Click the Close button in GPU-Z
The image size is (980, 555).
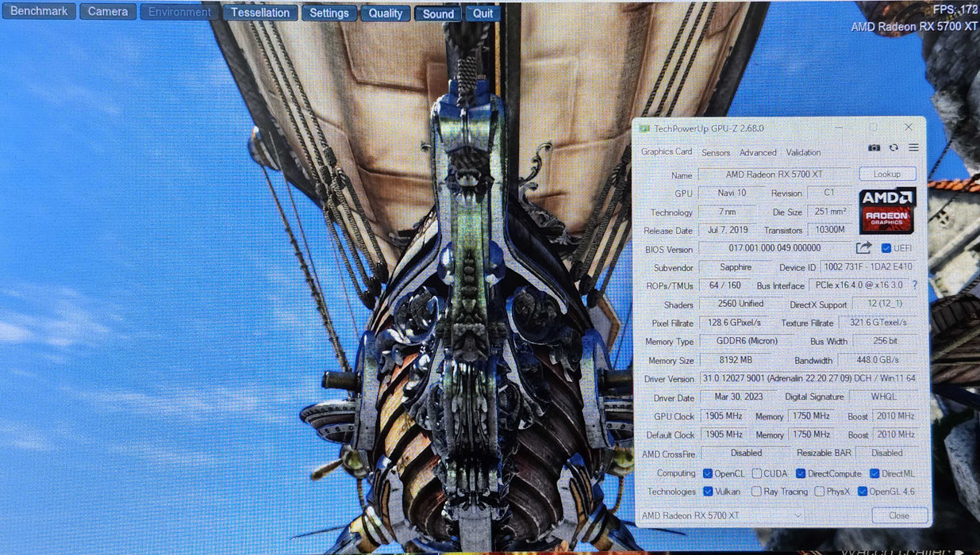pyautogui.click(x=899, y=515)
